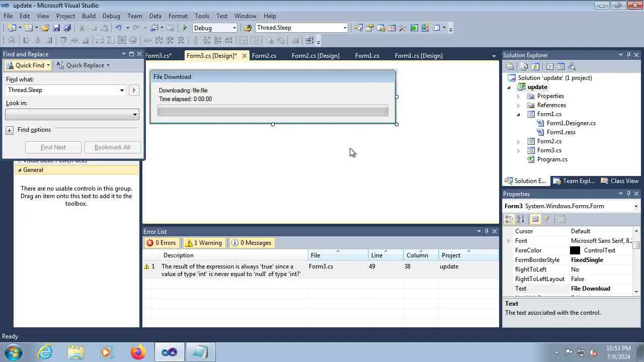Click the Undo arrow icon
644x362 pixels.
119,28
